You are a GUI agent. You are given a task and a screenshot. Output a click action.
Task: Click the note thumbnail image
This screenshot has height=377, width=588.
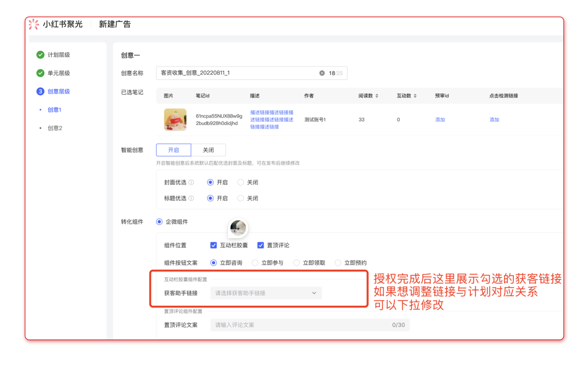[175, 120]
